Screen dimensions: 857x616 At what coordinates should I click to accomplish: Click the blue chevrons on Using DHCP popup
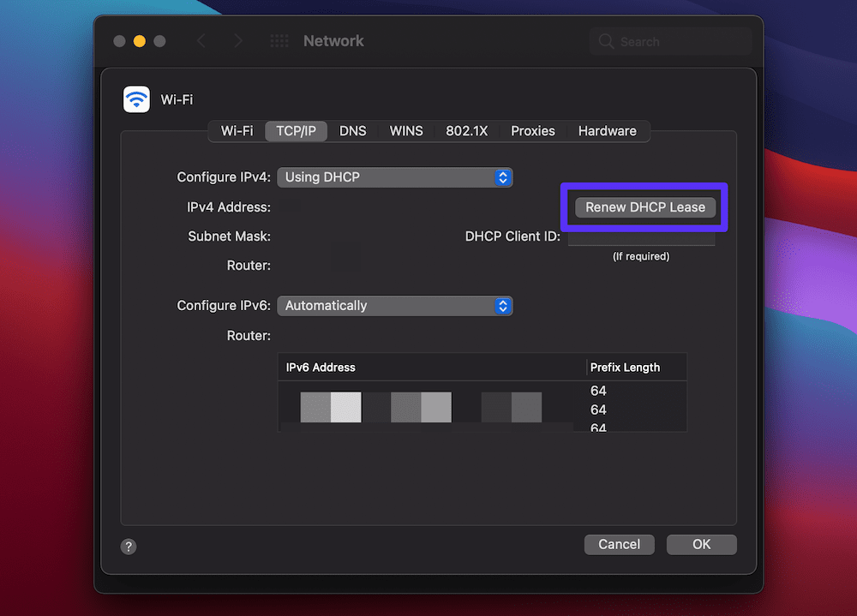click(x=503, y=177)
